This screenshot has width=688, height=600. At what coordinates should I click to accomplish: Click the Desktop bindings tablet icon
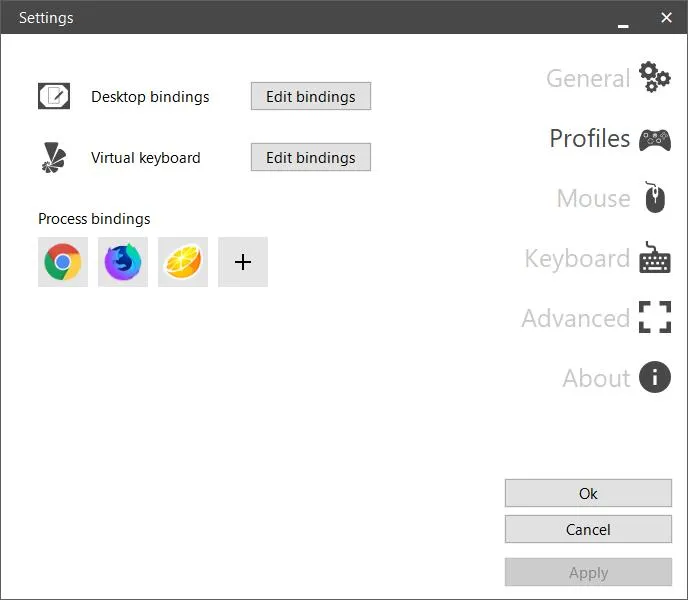click(54, 96)
